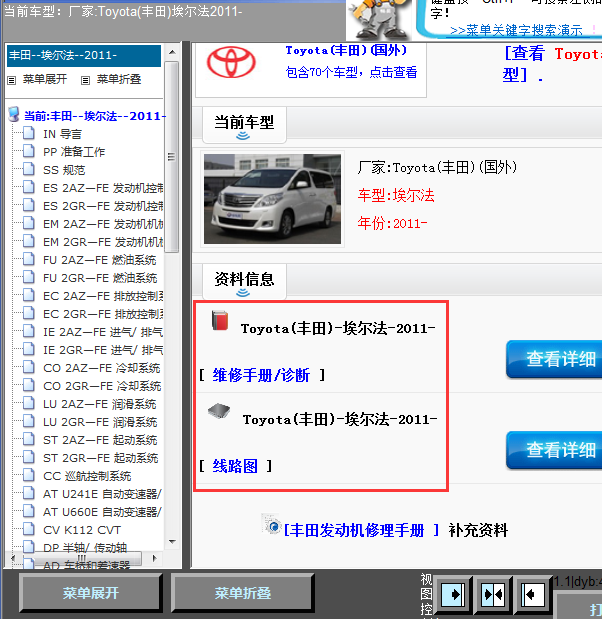The image size is (602, 619).
Task: Click the bottom 菜单折叠 button
Action: pyautogui.click(x=243, y=593)
